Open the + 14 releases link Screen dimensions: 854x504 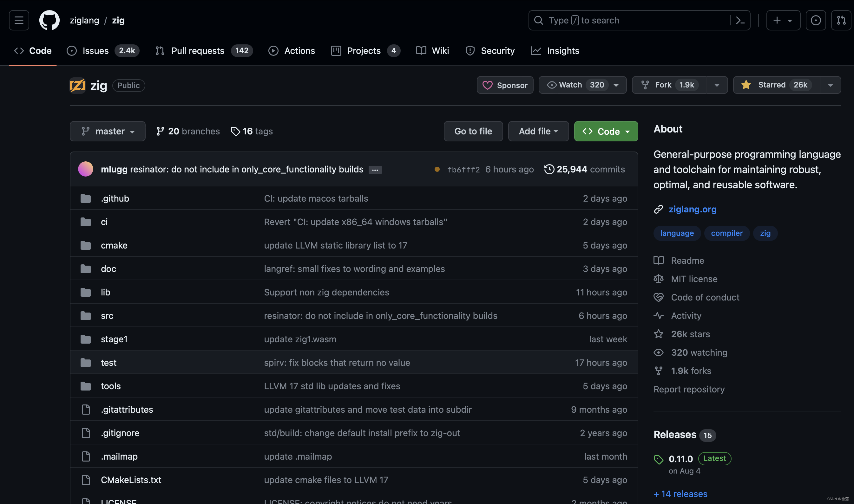680,494
